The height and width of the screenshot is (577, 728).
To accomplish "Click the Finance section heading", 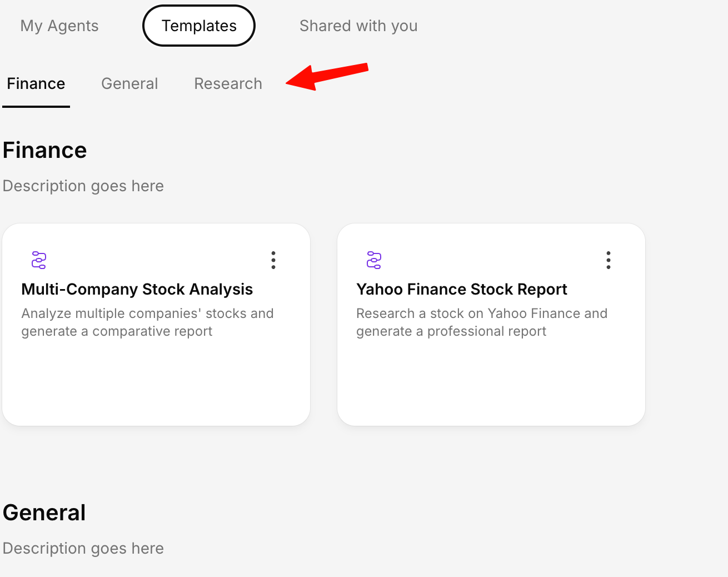I will pos(45,151).
